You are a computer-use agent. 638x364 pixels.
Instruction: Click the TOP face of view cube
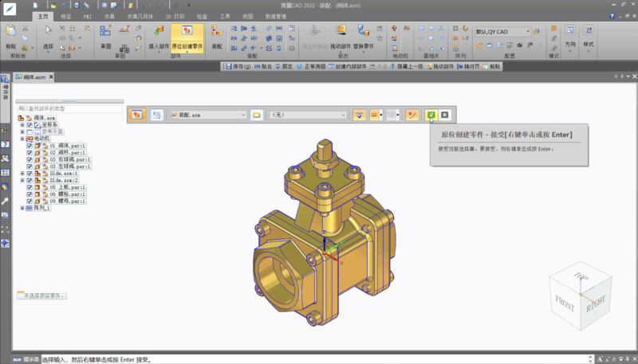tap(580, 278)
